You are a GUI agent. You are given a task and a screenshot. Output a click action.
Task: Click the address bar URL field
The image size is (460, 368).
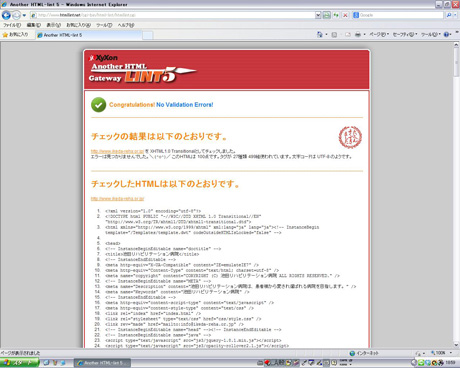[x=172, y=15]
